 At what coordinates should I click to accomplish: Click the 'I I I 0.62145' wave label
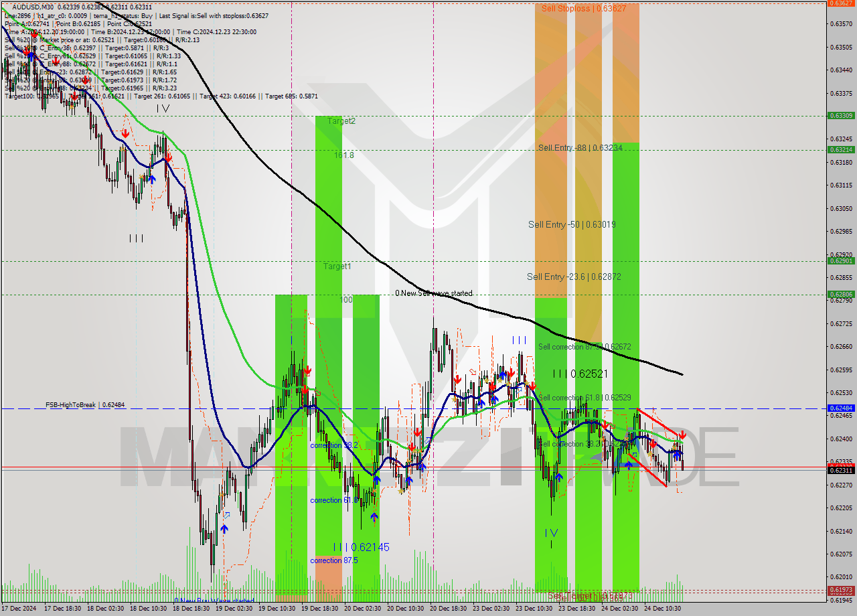362,547
